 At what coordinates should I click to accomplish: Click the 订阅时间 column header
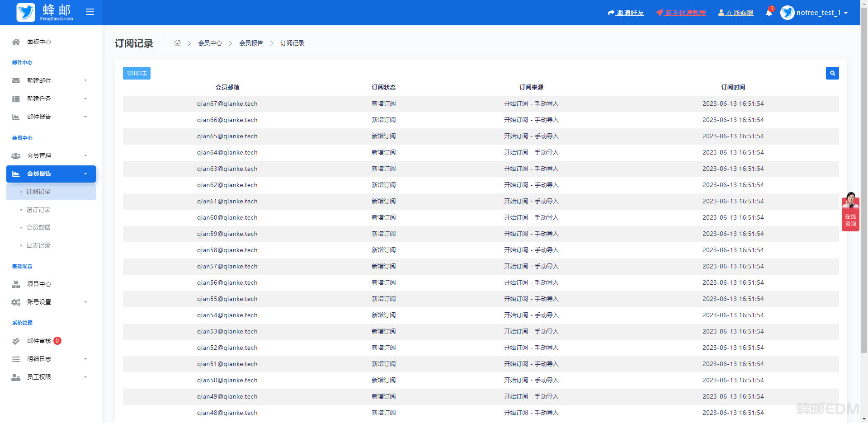(x=733, y=87)
